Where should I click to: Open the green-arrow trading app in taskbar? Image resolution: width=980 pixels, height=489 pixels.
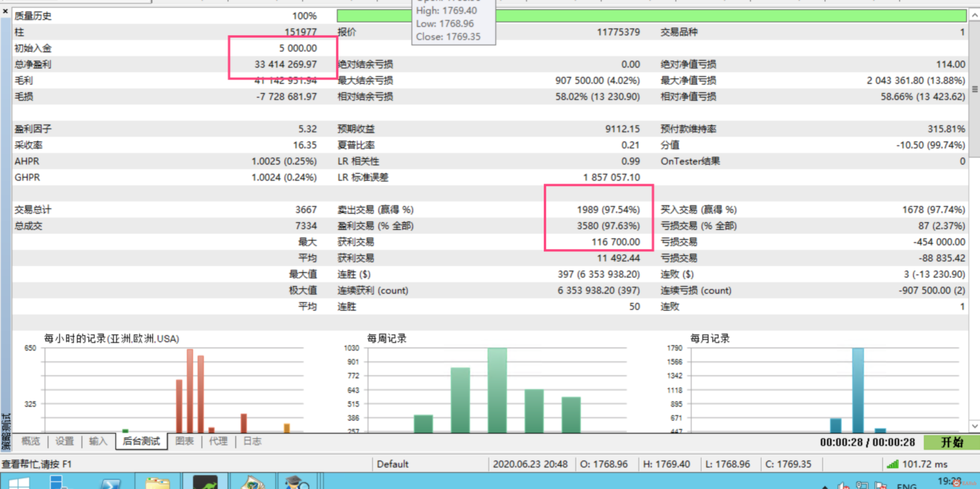205,483
